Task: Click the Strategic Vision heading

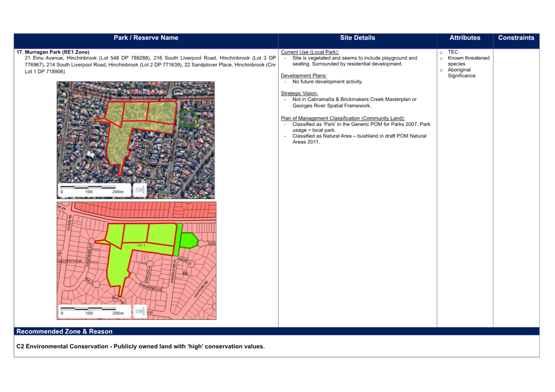Action: [299, 93]
